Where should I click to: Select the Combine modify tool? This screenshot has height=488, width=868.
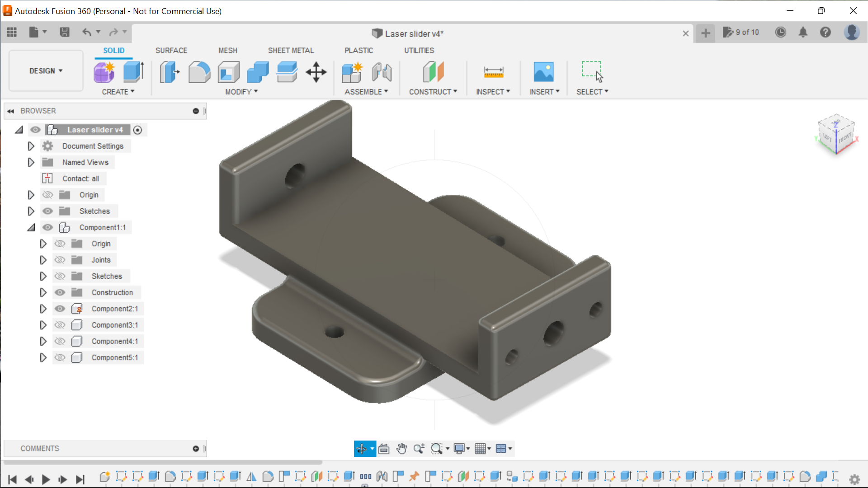click(258, 72)
